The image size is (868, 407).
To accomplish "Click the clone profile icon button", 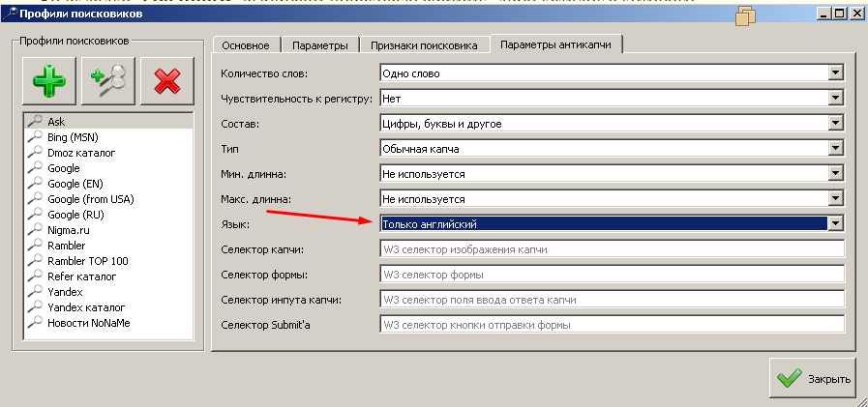I will pyautogui.click(x=108, y=80).
